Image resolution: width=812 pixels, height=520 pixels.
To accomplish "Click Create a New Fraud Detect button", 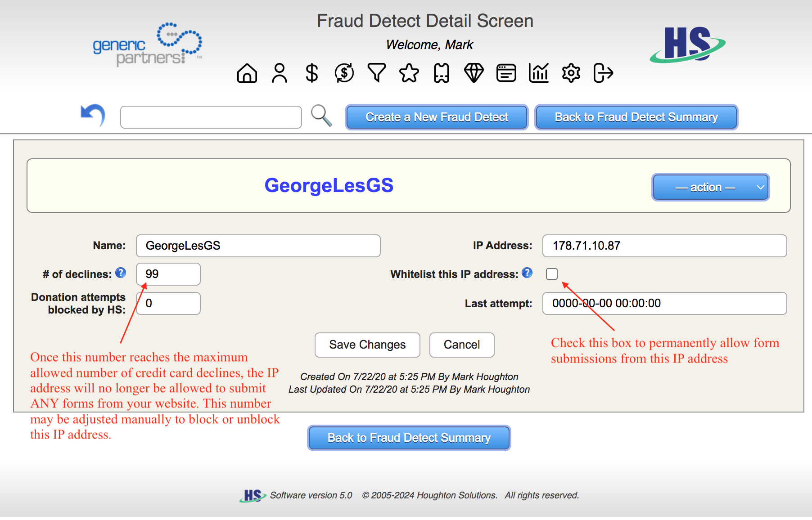I will (x=437, y=117).
